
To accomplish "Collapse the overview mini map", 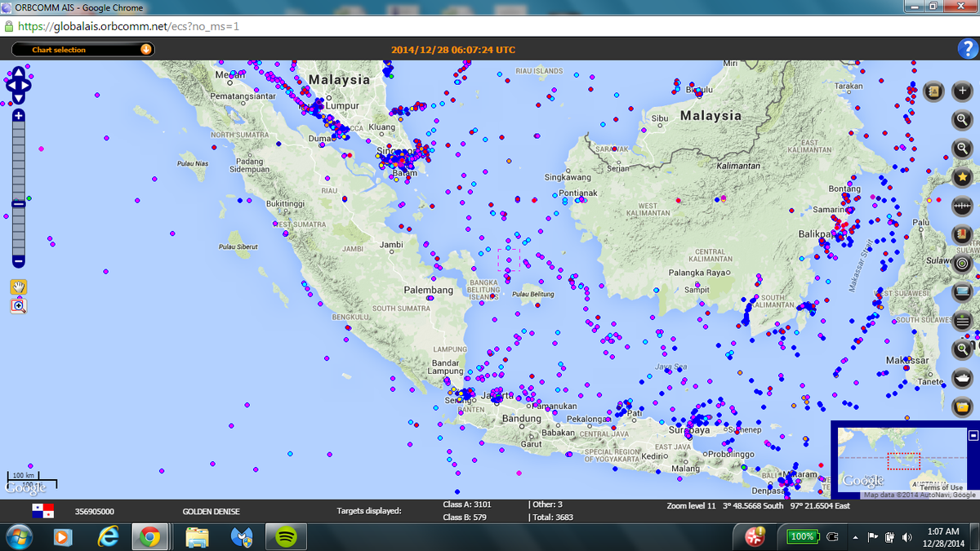I will 973,436.
